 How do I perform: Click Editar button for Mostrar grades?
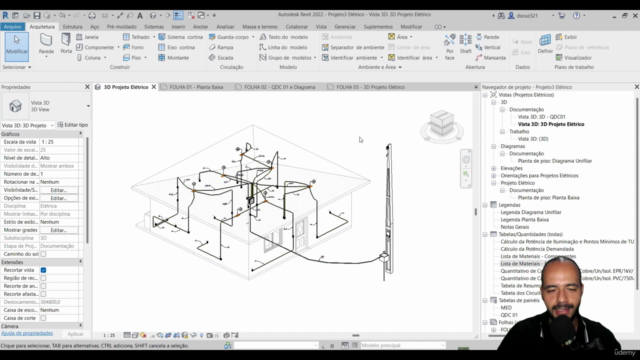[58, 230]
